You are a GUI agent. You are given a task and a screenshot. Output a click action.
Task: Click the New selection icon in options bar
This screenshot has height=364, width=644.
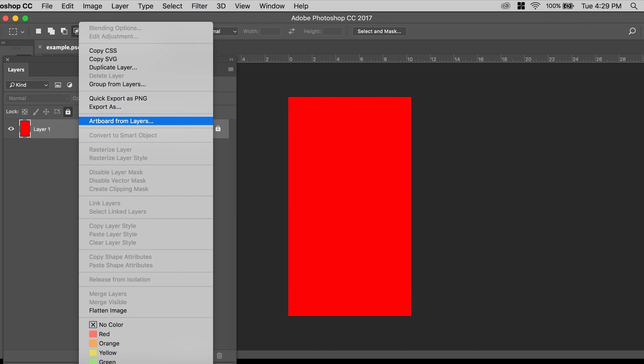click(38, 31)
